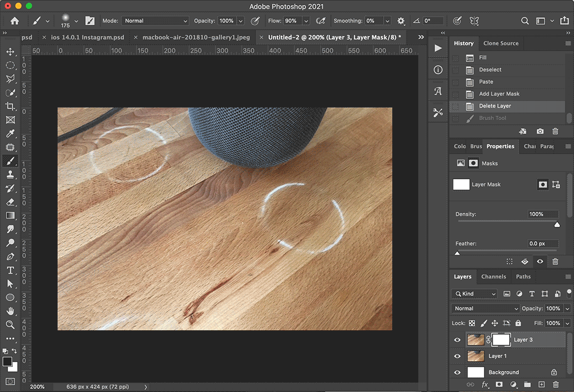Viewport: 574px width, 392px height.
Task: Create new snapshot camera icon in History
Action: (x=540, y=131)
